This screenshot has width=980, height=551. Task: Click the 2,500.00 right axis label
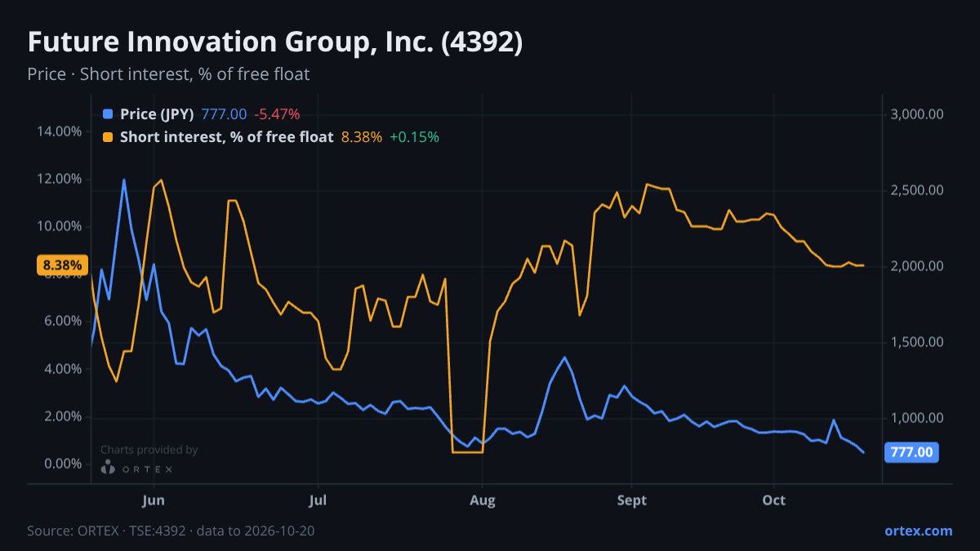918,190
